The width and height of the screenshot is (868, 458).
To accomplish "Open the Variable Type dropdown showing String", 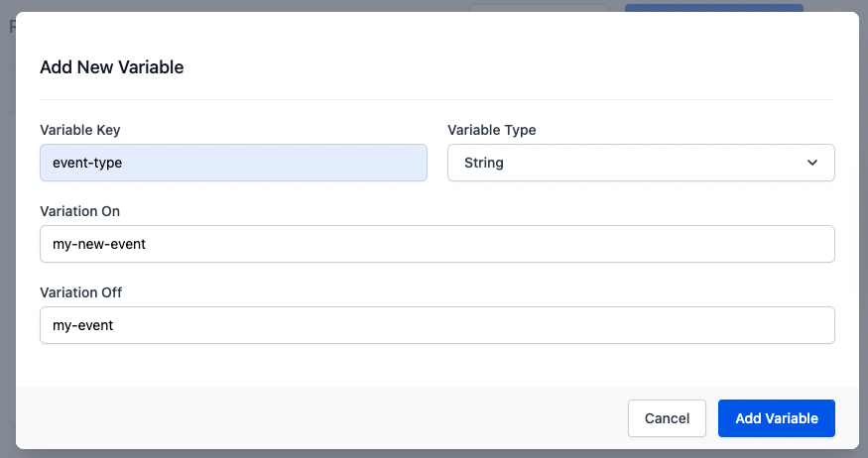I will click(x=640, y=163).
